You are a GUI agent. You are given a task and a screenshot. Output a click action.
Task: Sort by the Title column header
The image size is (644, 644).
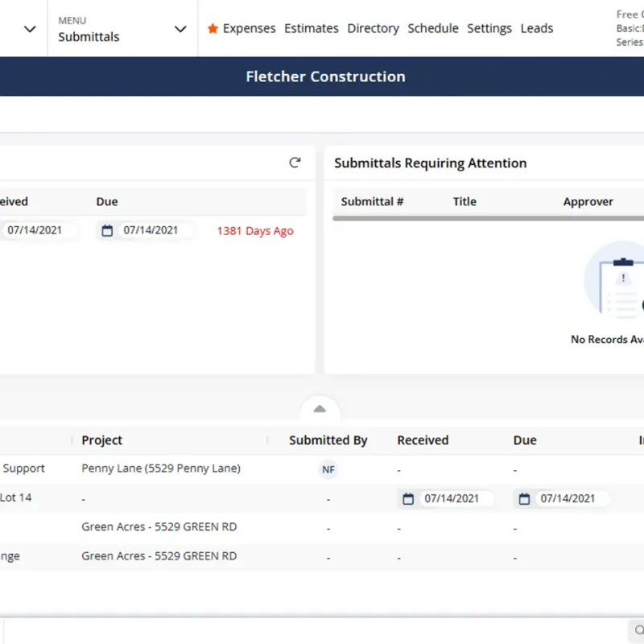pos(464,202)
